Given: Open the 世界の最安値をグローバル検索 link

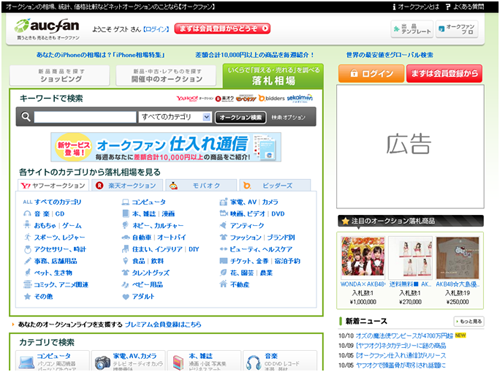Looking at the screenshot, I should coord(389,55).
